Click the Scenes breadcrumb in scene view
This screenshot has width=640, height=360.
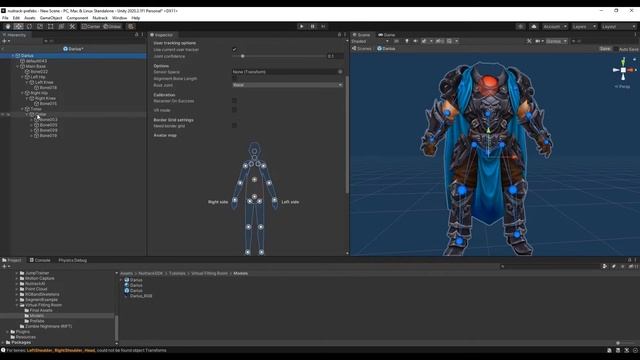[362, 49]
